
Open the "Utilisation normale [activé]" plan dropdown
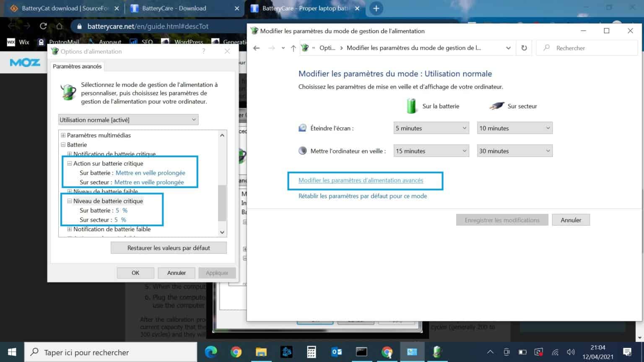click(x=128, y=120)
